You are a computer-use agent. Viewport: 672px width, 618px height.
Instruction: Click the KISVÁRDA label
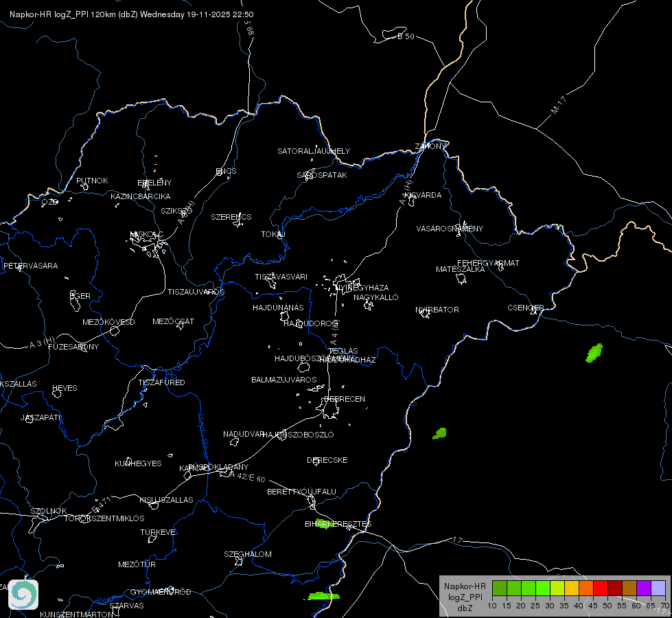click(x=424, y=195)
